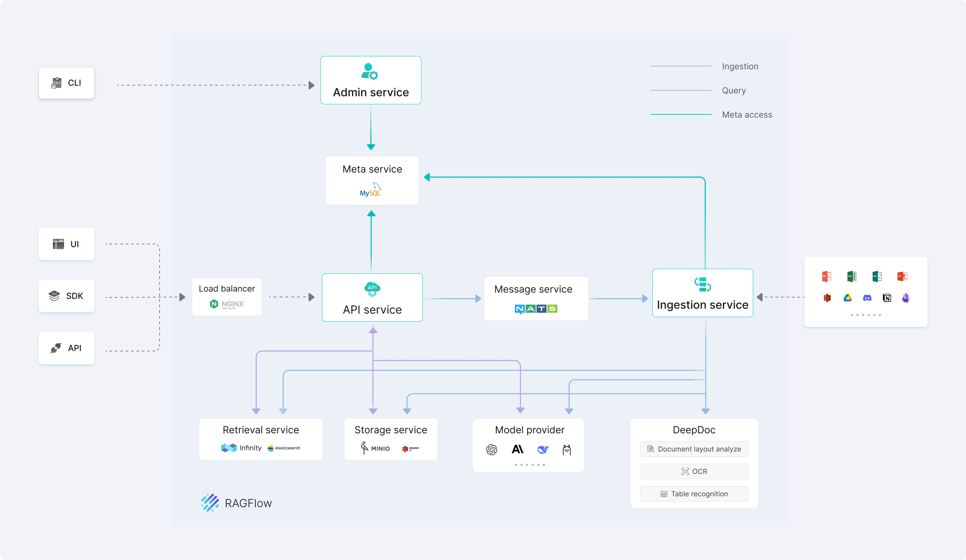Select the CLI client box

pyautogui.click(x=66, y=83)
